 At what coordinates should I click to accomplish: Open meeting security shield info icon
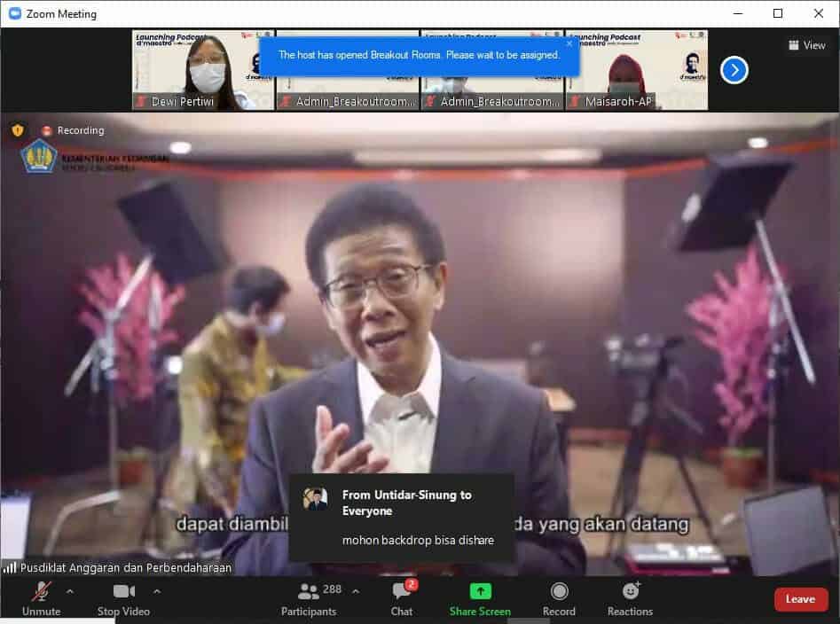(18, 130)
